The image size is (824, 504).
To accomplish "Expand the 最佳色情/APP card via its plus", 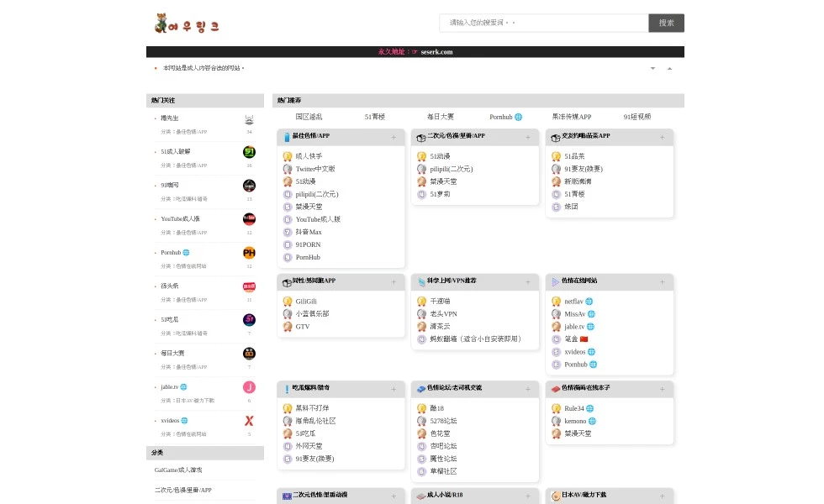I will click(394, 136).
